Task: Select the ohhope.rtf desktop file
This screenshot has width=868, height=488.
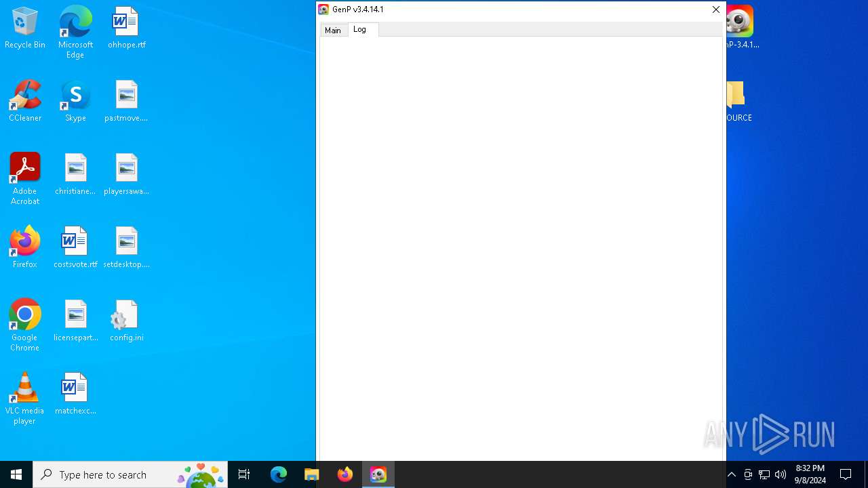Action: pyautogui.click(x=127, y=28)
